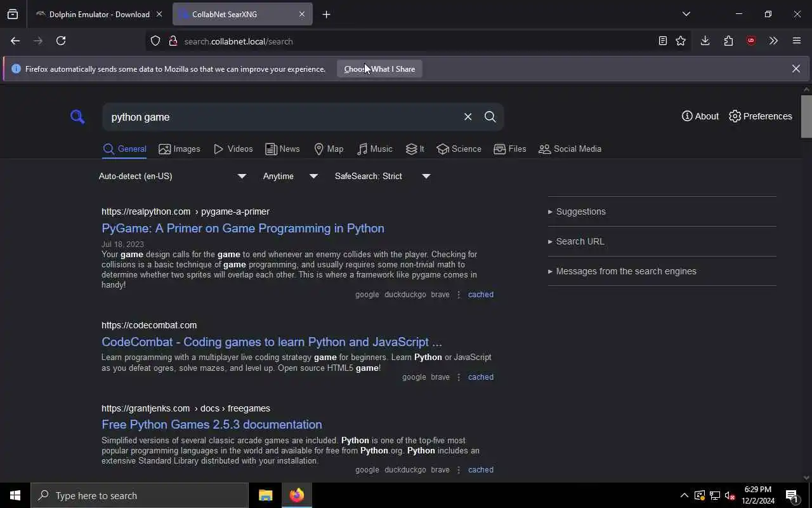
Task: Show more toolbar tools chevron
Action: pyautogui.click(x=773, y=41)
